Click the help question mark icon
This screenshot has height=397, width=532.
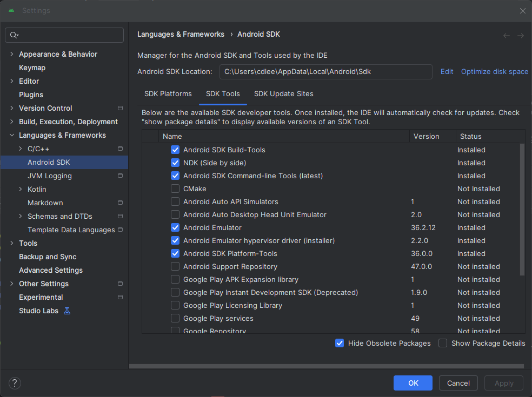[15, 383]
